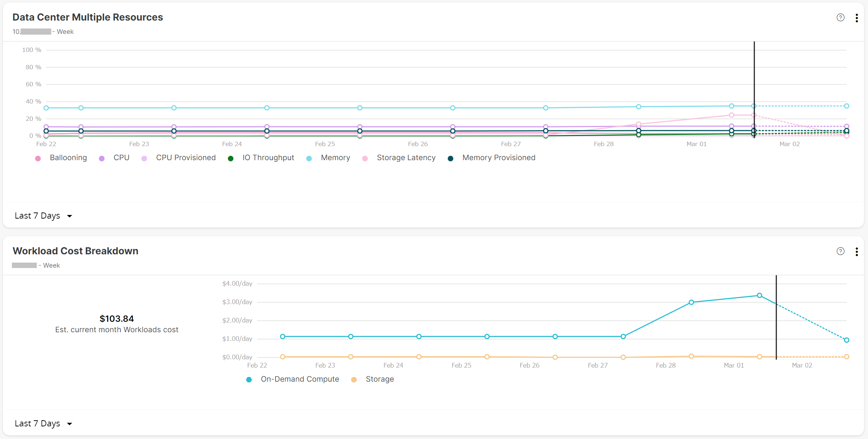Toggle the Storage series in the cost legend
Image resolution: width=868 pixels, height=439 pixels.
(x=373, y=379)
